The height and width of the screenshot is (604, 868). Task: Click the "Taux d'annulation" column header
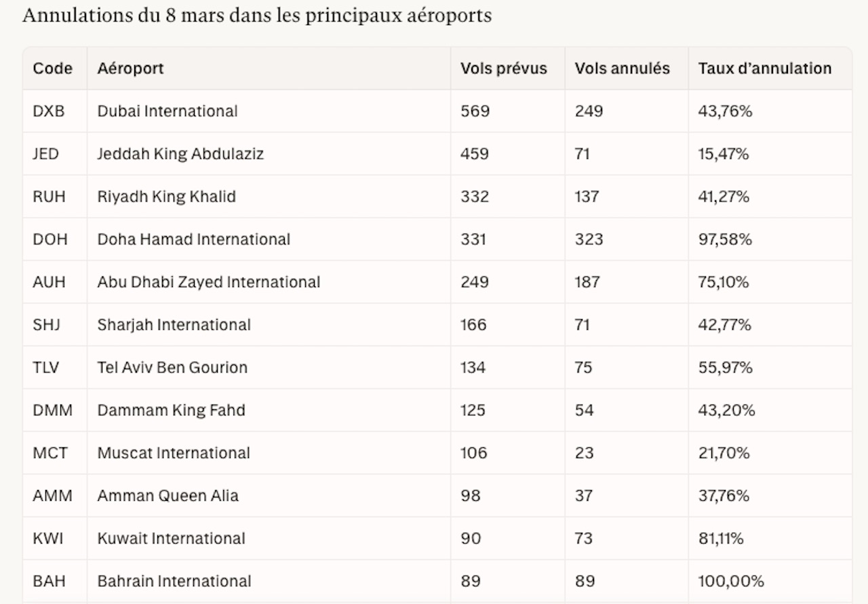pyautogui.click(x=764, y=69)
